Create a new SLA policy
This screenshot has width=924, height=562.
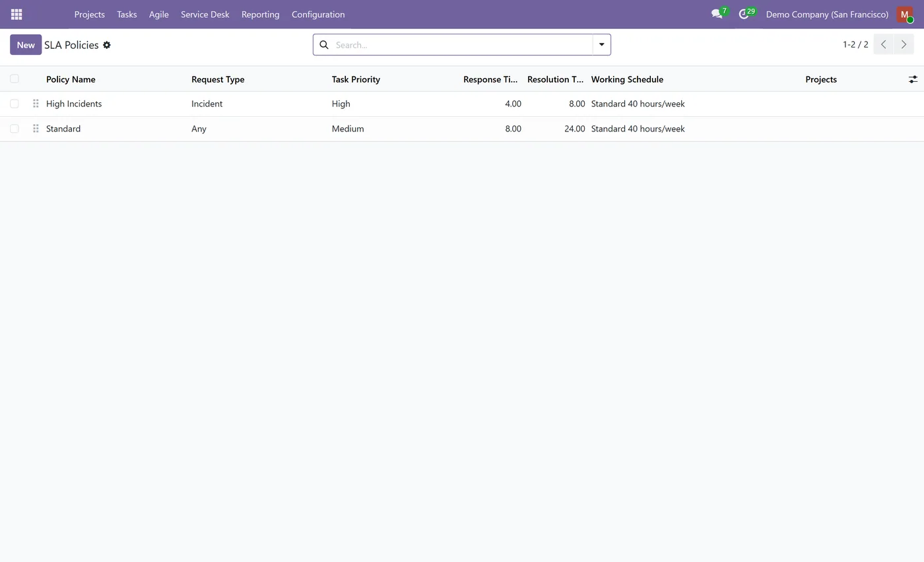click(x=26, y=45)
